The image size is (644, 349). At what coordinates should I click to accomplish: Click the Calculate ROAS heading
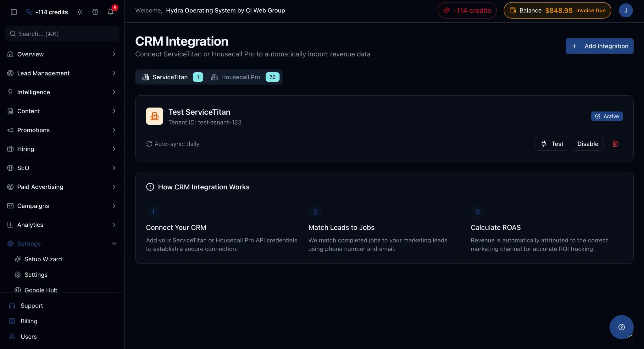(496, 227)
